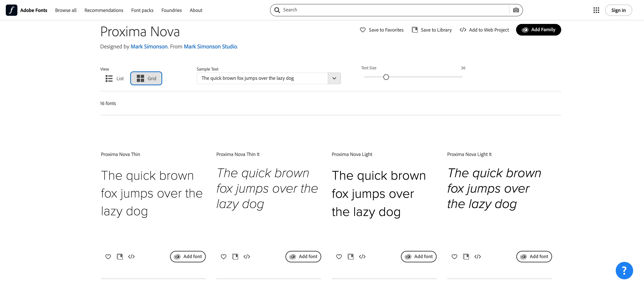The width and height of the screenshot is (644, 288).
Task: Click the Save to Library icon
Action: tap(414, 30)
